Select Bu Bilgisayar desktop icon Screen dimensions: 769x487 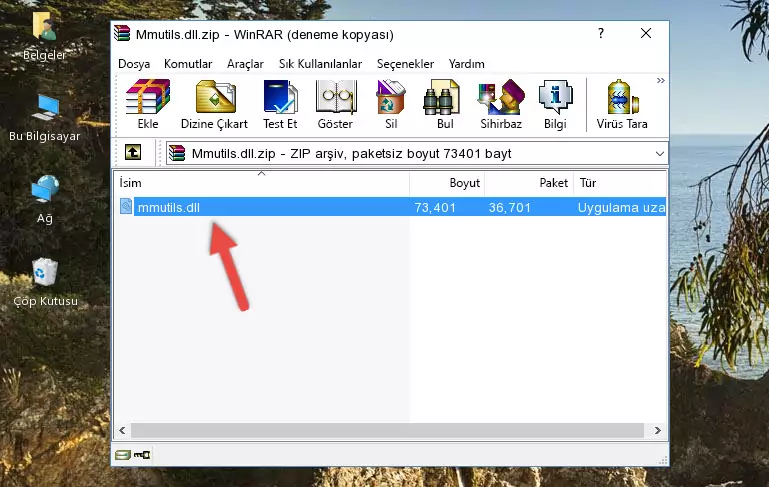pos(45,118)
